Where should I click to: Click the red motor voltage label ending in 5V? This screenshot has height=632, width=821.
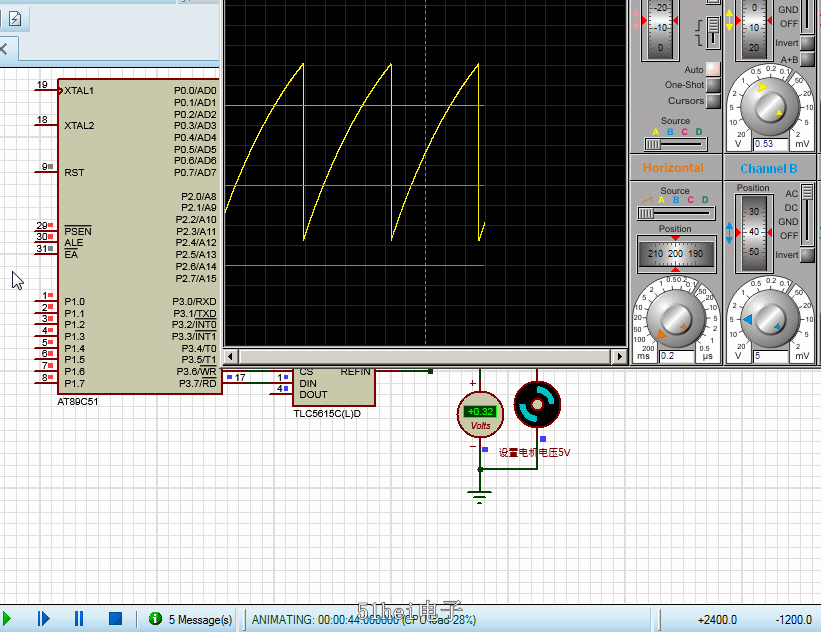pos(534,452)
